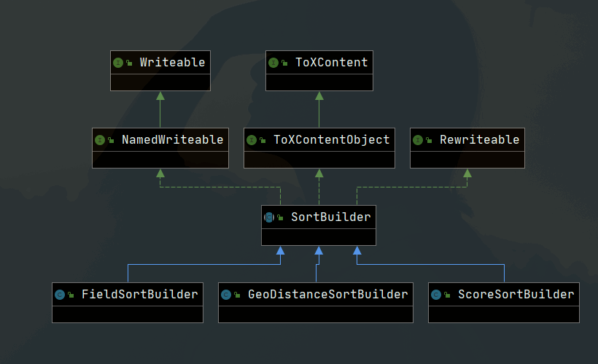Click the lock visibility icon on Writeable
598x364 pixels.
(x=129, y=63)
